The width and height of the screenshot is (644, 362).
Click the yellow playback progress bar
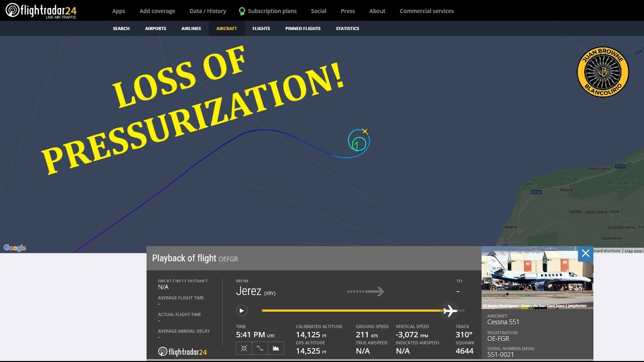[x=352, y=311]
